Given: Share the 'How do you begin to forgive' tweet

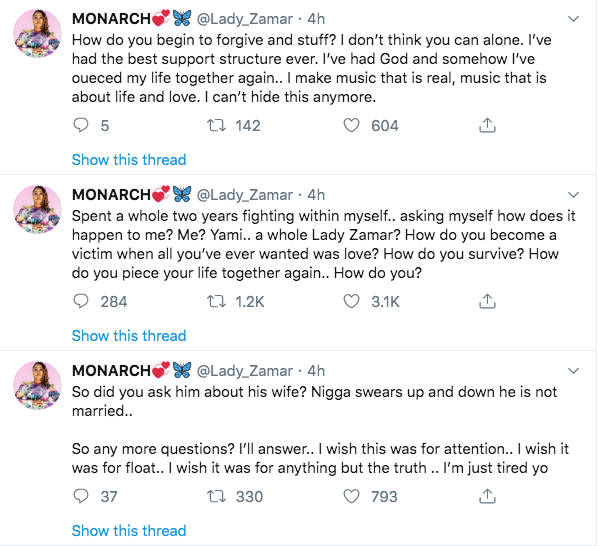Looking at the screenshot, I should [x=487, y=125].
